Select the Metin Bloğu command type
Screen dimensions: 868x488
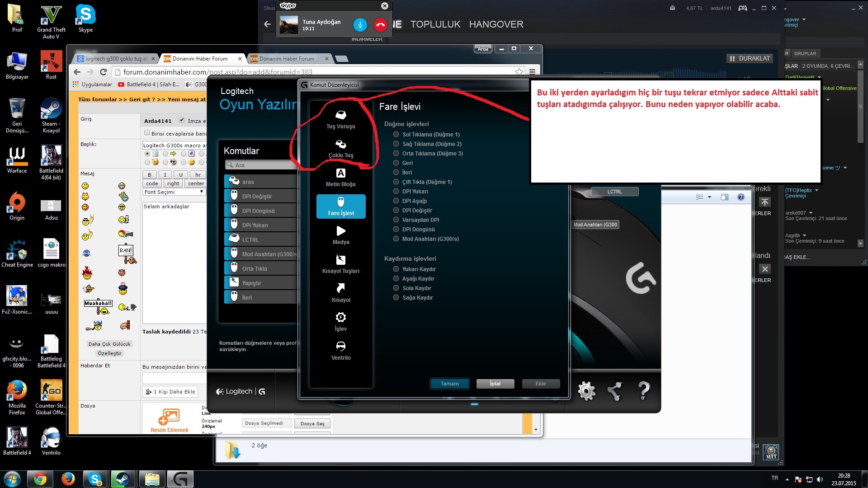click(341, 178)
